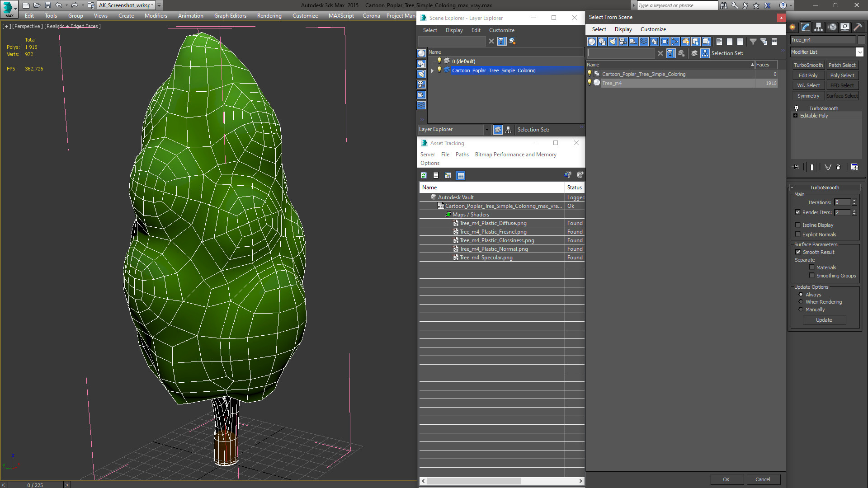
Task: Click the Update button in TurboSmooth
Action: coord(824,320)
